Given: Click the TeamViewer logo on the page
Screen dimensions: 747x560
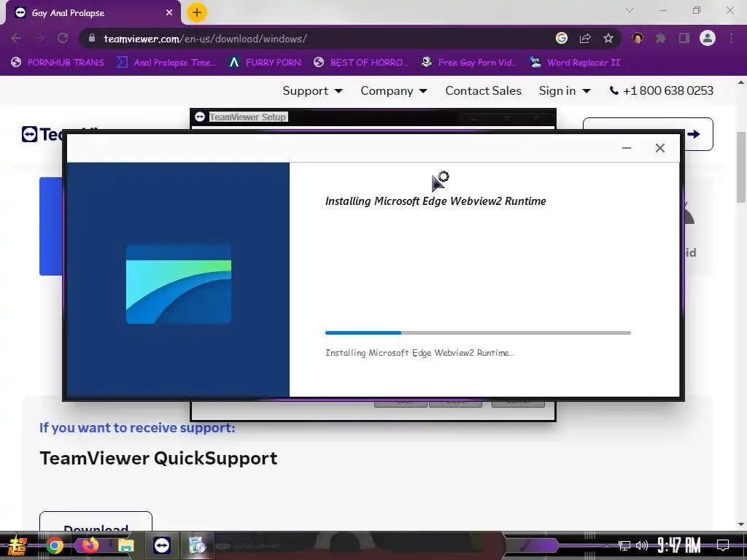Looking at the screenshot, I should point(42,134).
